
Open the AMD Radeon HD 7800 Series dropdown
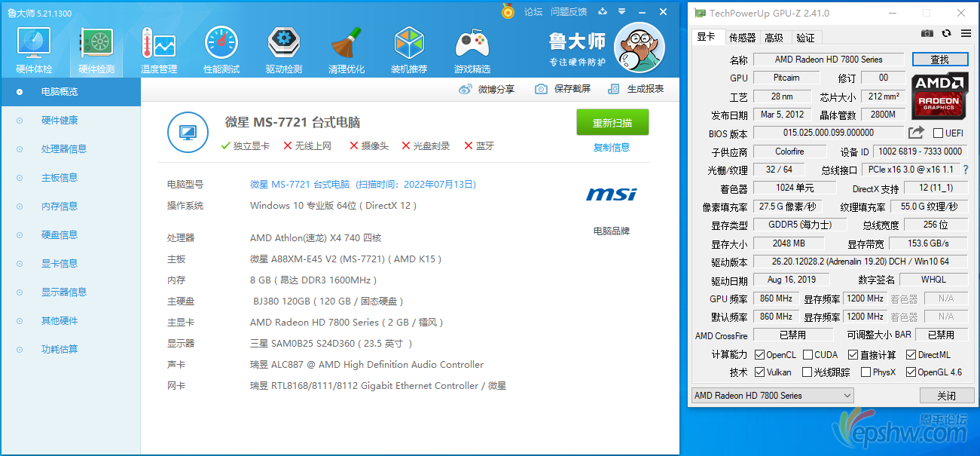point(772,396)
